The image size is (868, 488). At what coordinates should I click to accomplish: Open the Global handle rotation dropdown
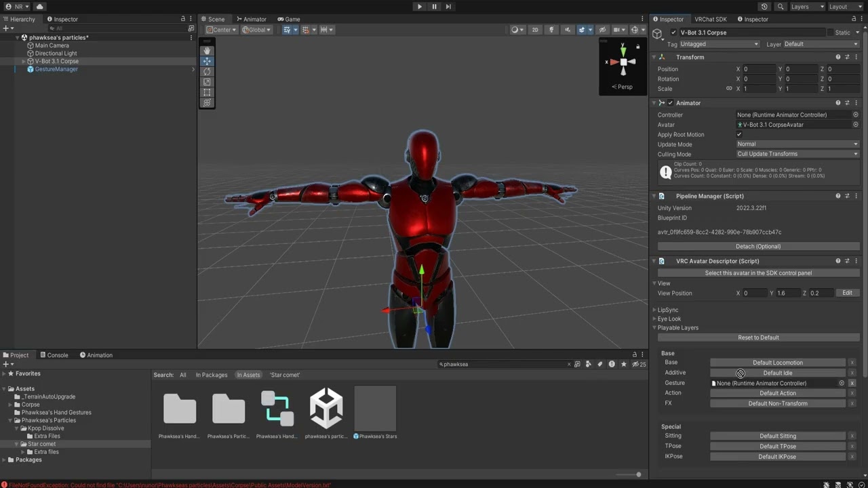(256, 30)
